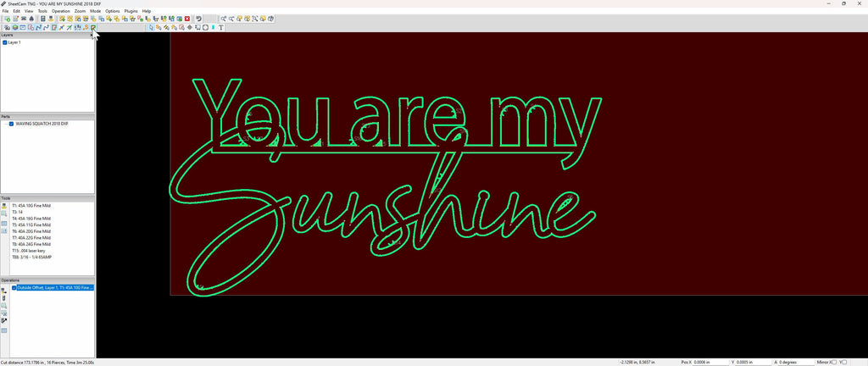
Task: Toggle WAVING SQUATCH 2018 DXF part checkbox
Action: (x=11, y=124)
